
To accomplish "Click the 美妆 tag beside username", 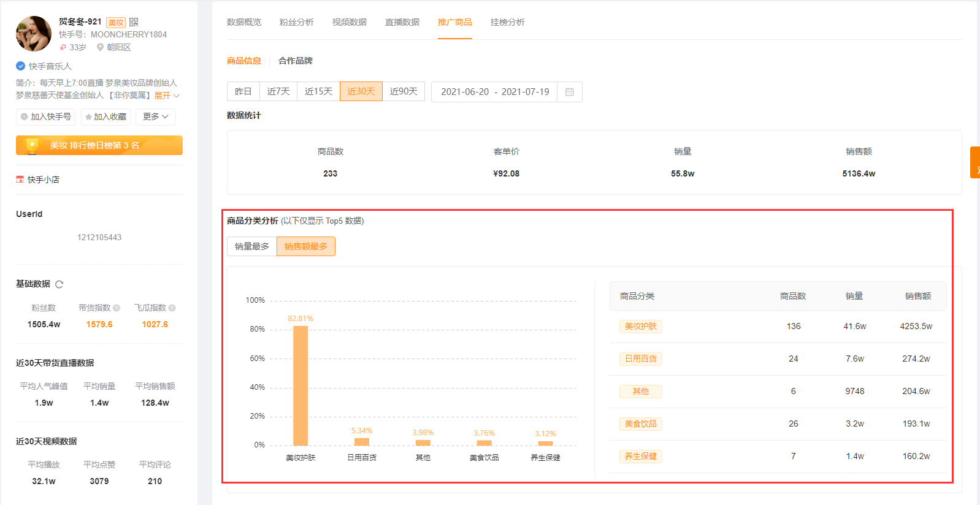I will pyautogui.click(x=116, y=23).
